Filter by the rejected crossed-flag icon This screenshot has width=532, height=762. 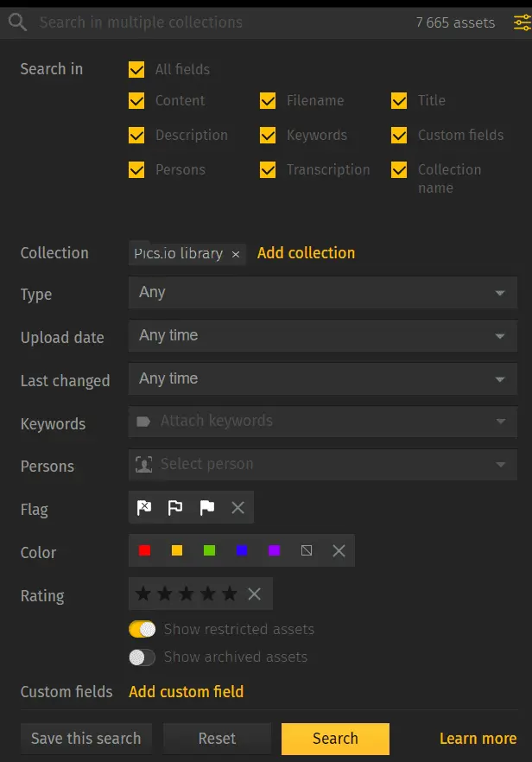tap(144, 507)
